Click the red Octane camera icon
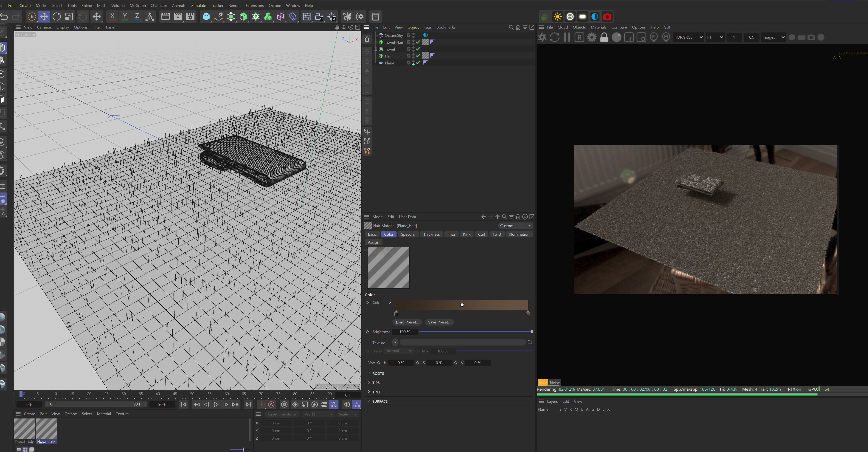 click(x=607, y=17)
